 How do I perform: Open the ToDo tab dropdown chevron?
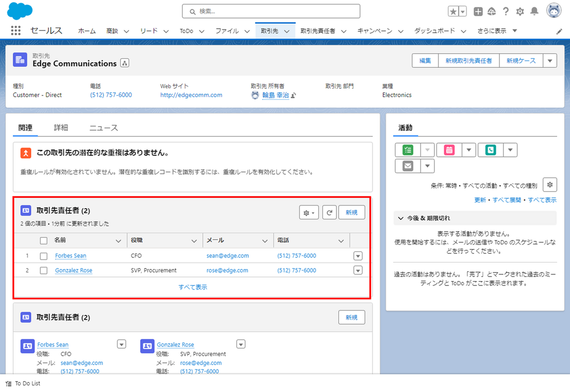[201, 31]
